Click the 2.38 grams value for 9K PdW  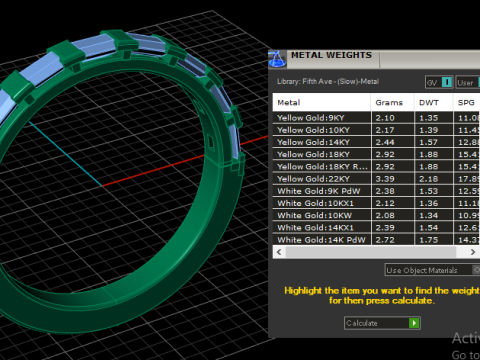tap(385, 191)
